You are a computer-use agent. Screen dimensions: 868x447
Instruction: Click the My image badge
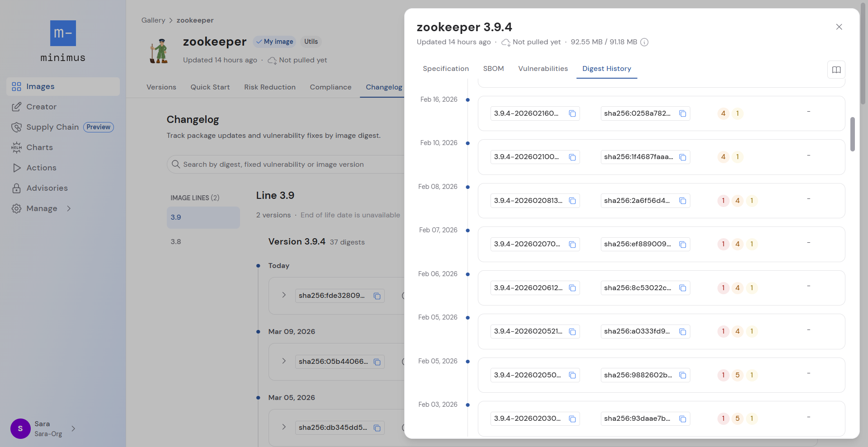[x=274, y=42]
